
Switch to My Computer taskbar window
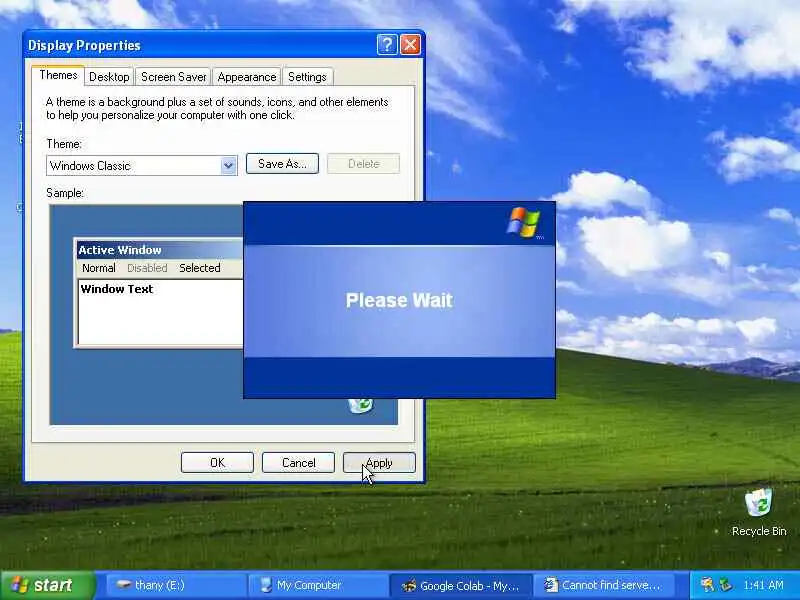(318, 585)
